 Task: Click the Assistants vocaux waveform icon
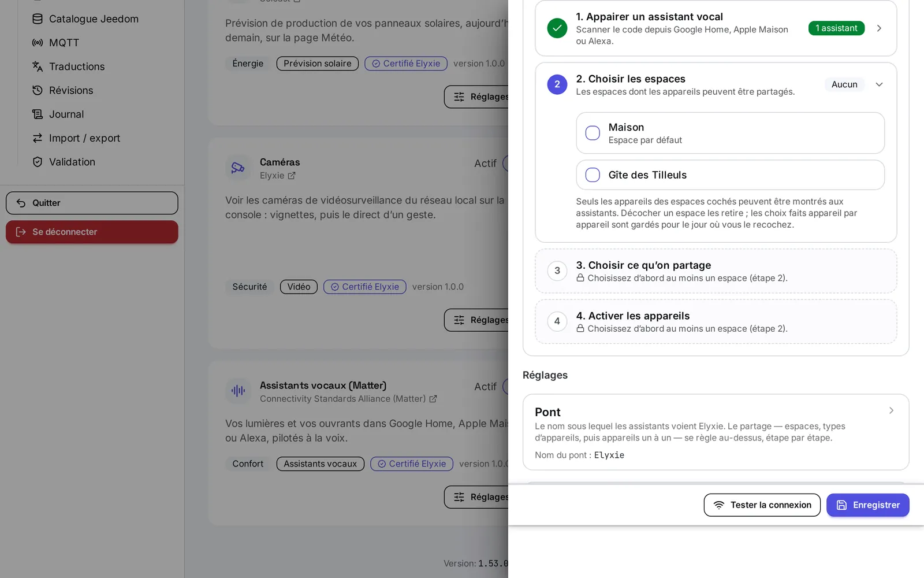click(238, 391)
